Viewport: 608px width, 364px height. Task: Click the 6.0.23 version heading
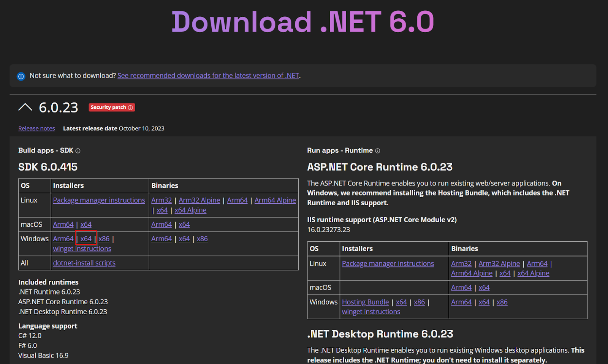pyautogui.click(x=59, y=108)
